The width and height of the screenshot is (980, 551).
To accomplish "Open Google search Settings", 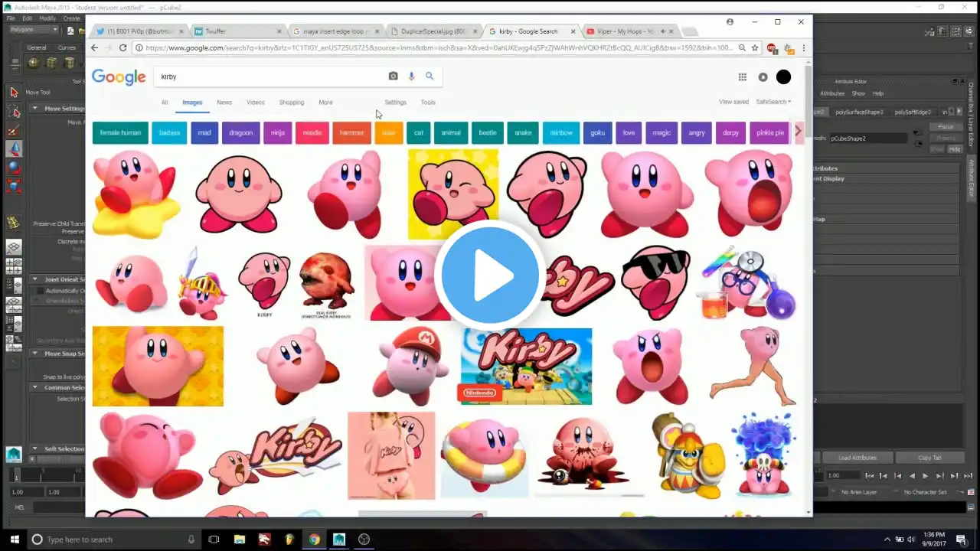I will 396,103.
